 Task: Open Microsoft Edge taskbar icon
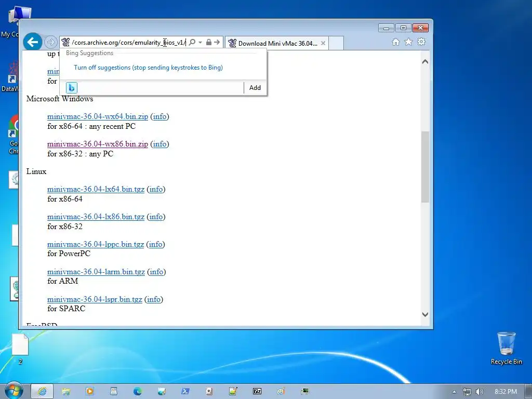(137, 391)
